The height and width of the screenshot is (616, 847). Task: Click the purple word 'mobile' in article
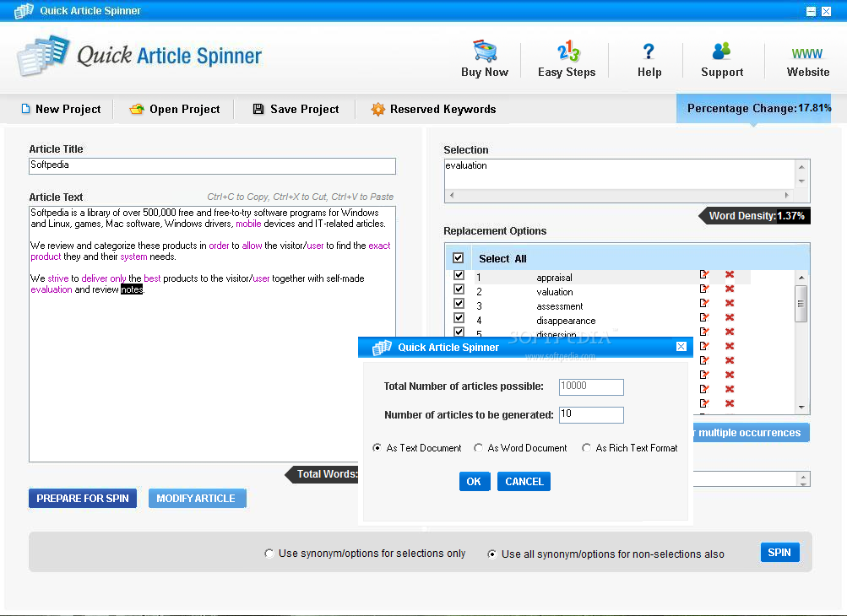tap(248, 224)
